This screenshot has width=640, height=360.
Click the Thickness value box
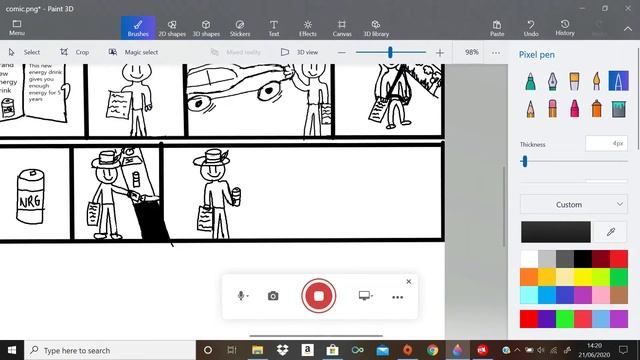[606, 143]
